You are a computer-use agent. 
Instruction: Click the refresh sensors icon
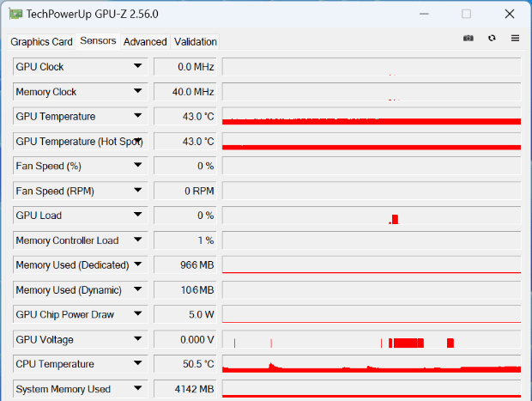(492, 38)
